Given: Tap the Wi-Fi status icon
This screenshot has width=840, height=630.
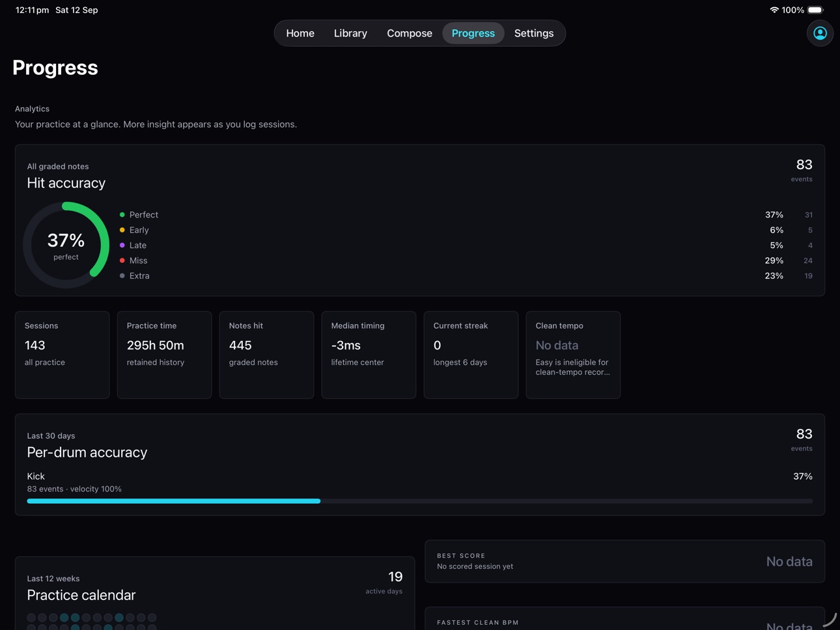Looking at the screenshot, I should [774, 10].
